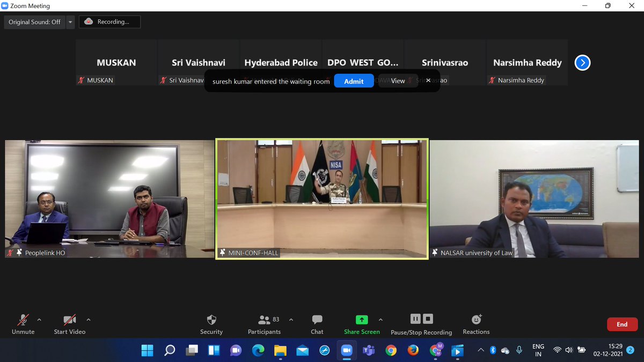Image resolution: width=644 pixels, height=362 pixels.
Task: Open Windows Search from the taskbar
Action: (170, 350)
